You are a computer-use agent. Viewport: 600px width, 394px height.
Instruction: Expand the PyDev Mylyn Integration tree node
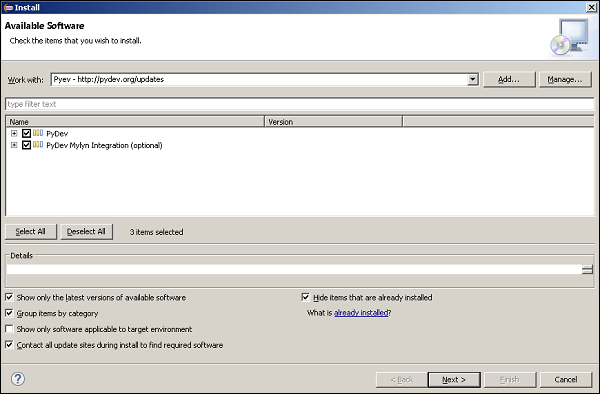coord(14,145)
